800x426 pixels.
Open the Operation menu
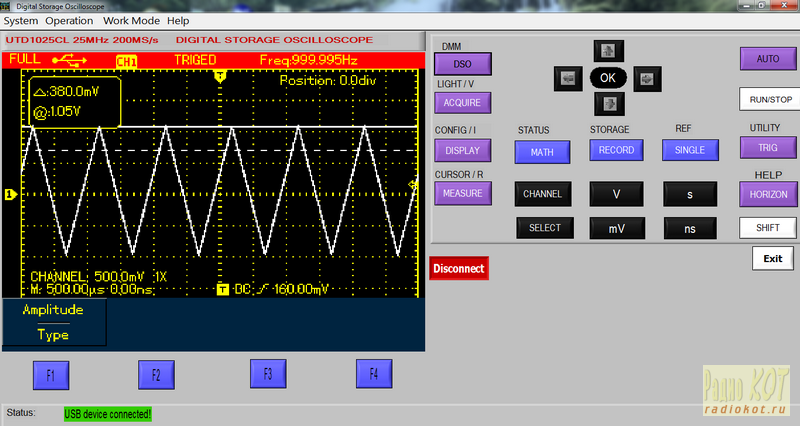(69, 20)
